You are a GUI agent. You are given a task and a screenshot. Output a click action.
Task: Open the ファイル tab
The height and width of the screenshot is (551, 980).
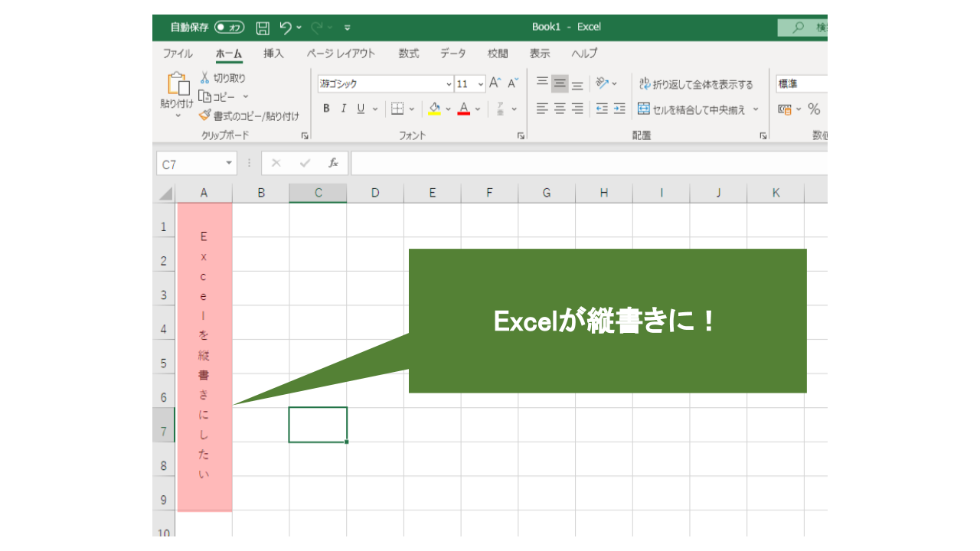178,54
